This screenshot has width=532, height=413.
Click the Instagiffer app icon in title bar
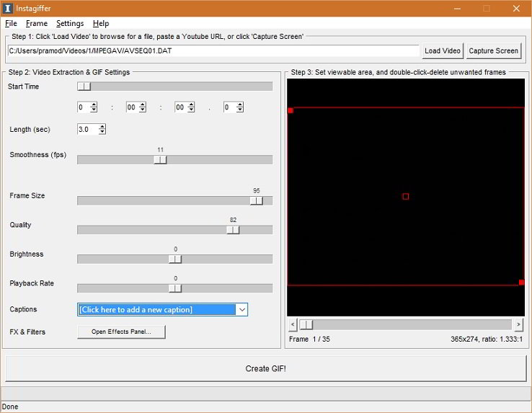7,8
